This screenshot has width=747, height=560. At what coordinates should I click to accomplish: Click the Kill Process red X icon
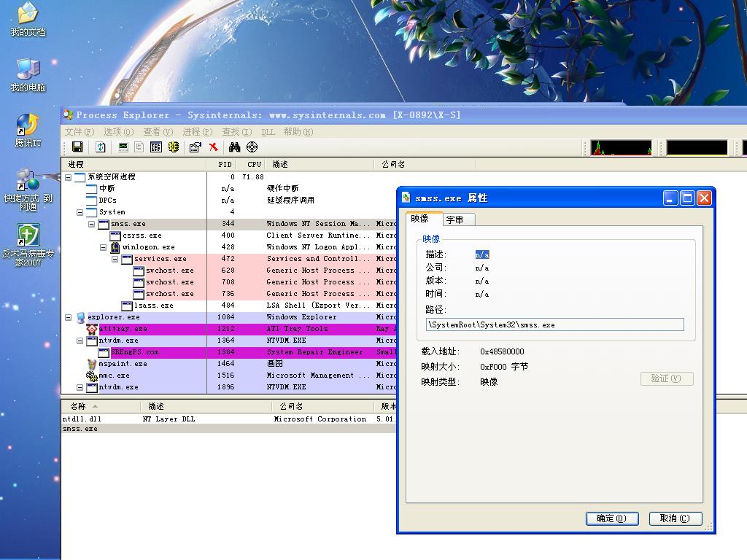pos(213,147)
